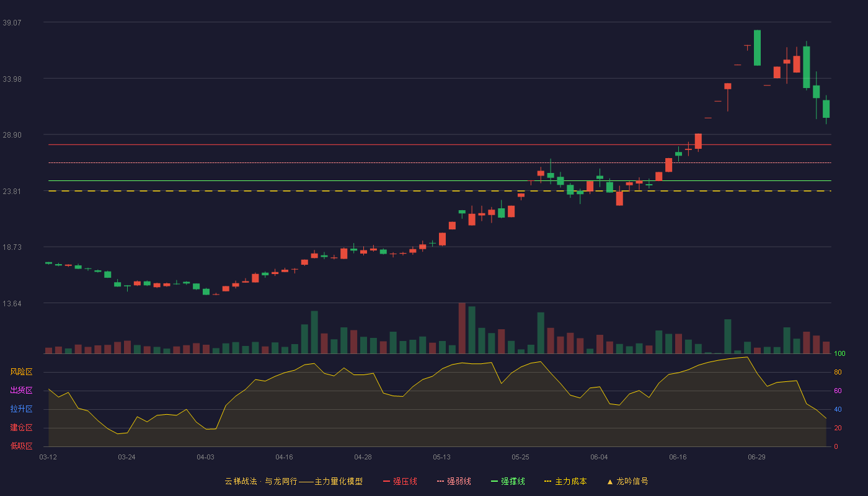
Task: Click the 06-29 date axis label
Action: click(756, 457)
